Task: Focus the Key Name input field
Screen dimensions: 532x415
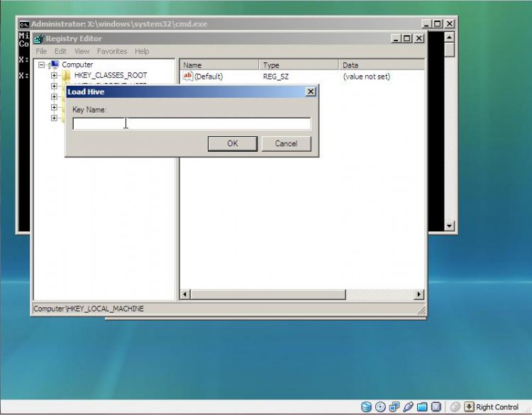Action: click(x=192, y=123)
